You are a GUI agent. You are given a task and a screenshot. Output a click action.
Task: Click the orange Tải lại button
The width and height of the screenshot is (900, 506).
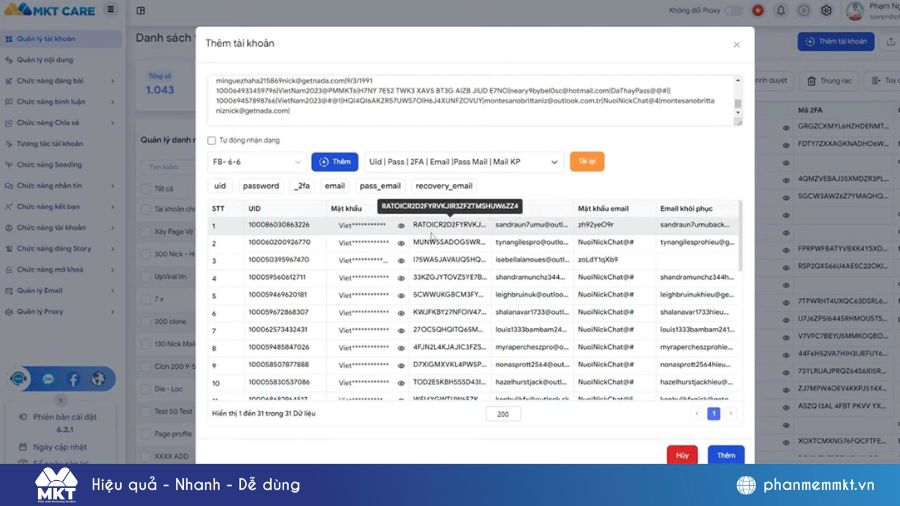tap(587, 162)
